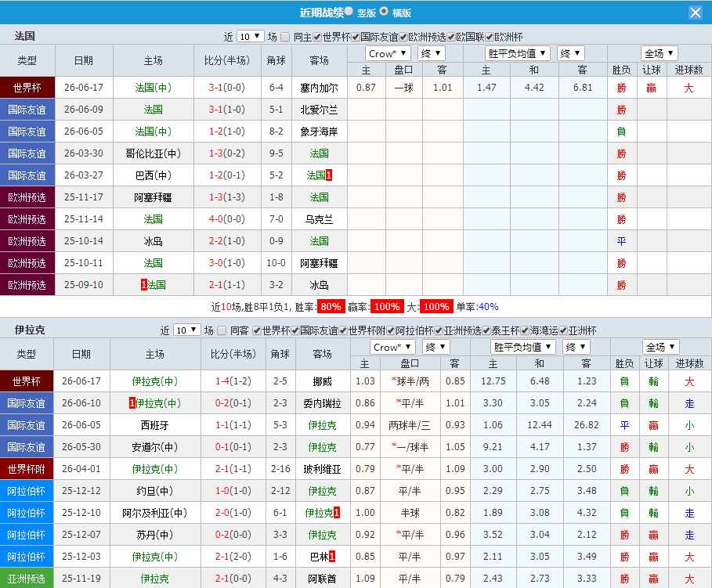Click score 3-1(0-0) of France vs 塞内加尔
Viewport: 712px width, 588px height.
click(x=227, y=88)
